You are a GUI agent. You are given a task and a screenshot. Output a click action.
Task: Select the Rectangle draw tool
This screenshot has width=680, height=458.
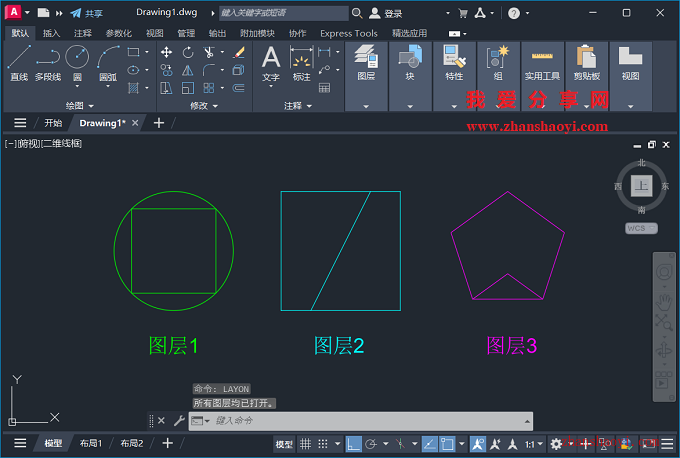pyautogui.click(x=133, y=52)
